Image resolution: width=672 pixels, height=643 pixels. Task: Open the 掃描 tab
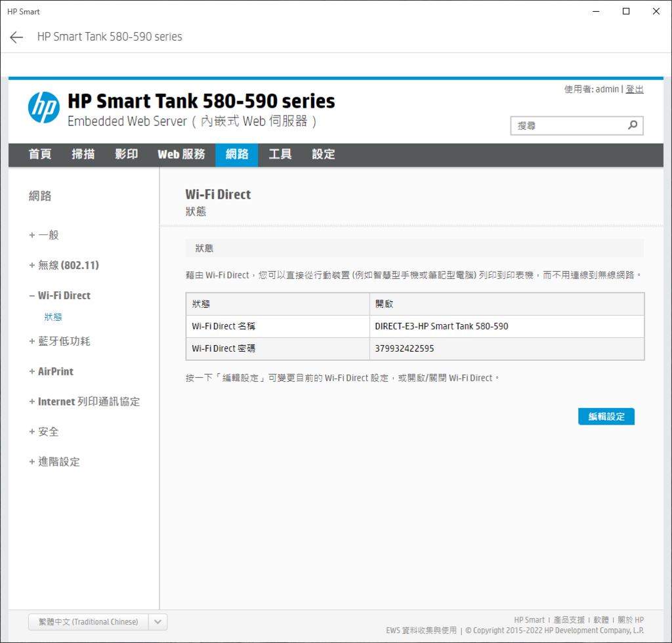pyautogui.click(x=83, y=155)
